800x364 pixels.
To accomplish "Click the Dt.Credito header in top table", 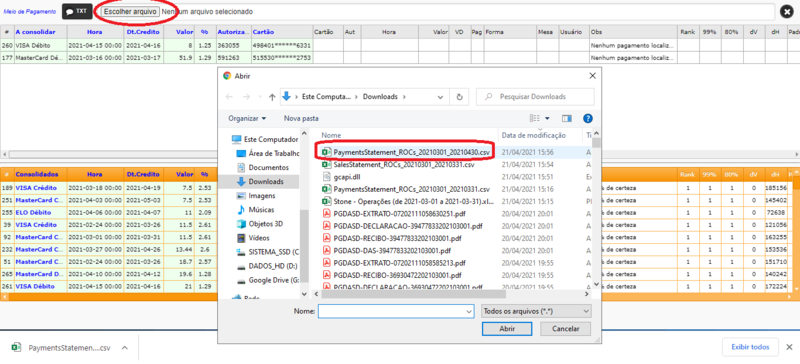I will pyautogui.click(x=143, y=32).
